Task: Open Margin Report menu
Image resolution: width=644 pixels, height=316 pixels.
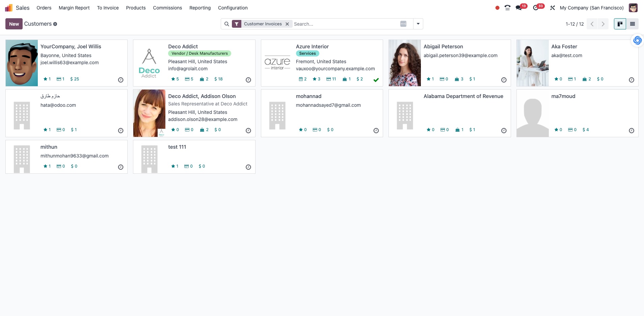Action: pos(74,8)
